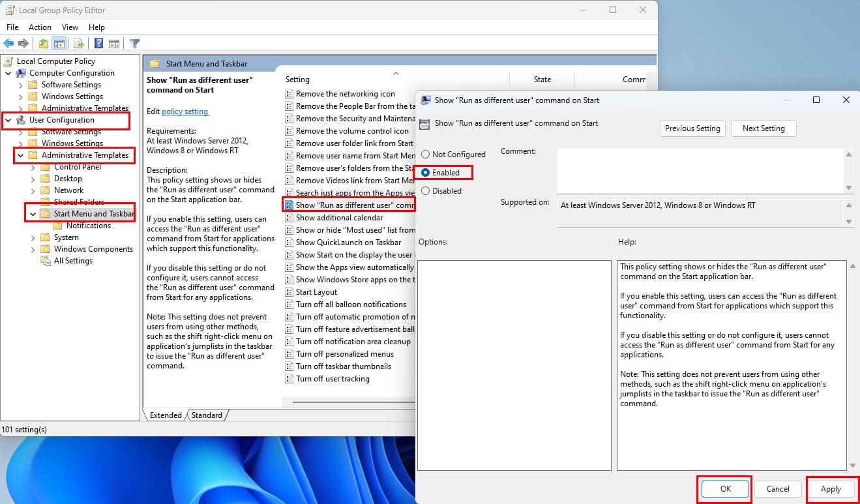Click the Show/Hide Action Pane icon
The width and height of the screenshot is (860, 504).
tap(114, 44)
